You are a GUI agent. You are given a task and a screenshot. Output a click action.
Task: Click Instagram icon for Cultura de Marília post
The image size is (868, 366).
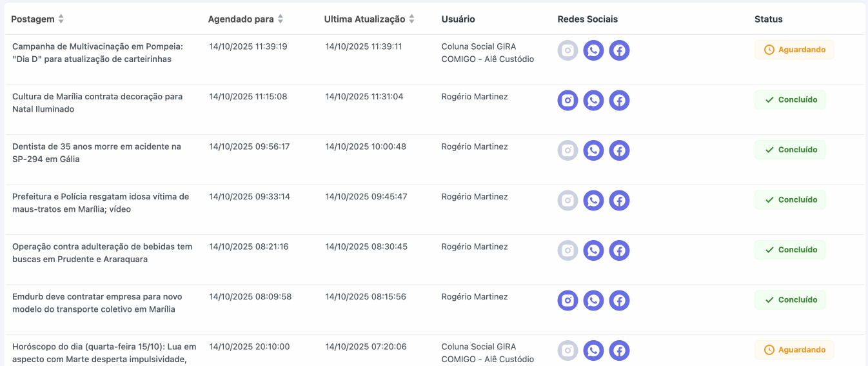[567, 101]
